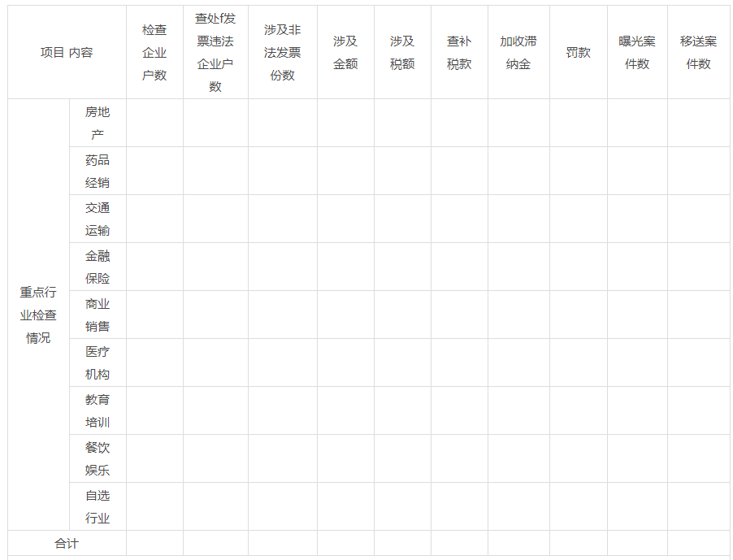The image size is (733, 560).
Task: Select the 重点行业检查情况 merged cell
Action: point(38,315)
